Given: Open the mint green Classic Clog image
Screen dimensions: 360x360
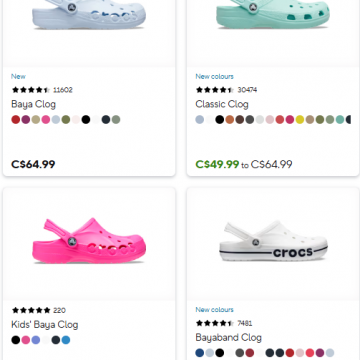Looking at the screenshot, I should click(273, 14).
